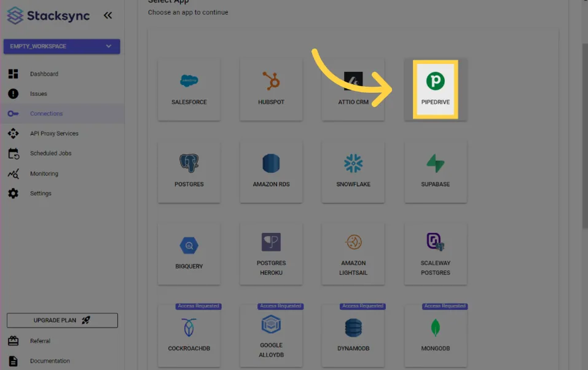The width and height of the screenshot is (588, 370).
Task: Select the Supabase app card
Action: (436, 172)
